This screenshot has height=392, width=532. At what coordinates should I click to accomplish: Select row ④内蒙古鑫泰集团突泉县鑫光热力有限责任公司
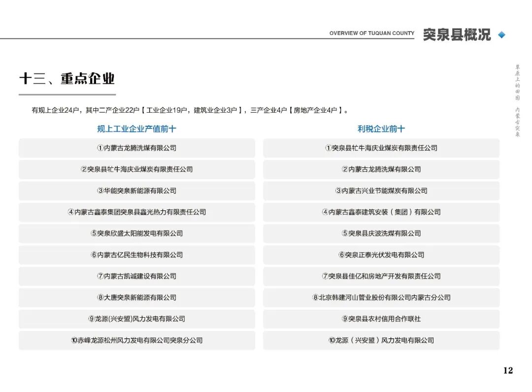pyautogui.click(x=137, y=212)
